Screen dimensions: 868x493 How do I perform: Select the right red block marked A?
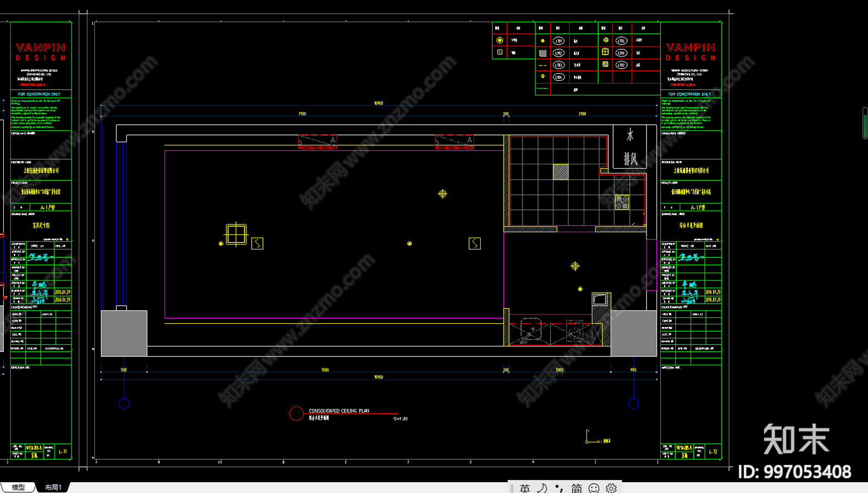pyautogui.click(x=455, y=142)
